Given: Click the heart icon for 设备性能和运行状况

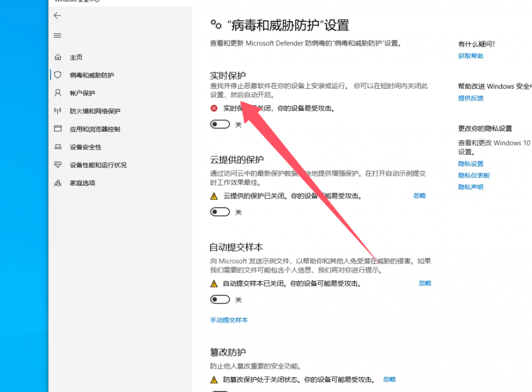Looking at the screenshot, I should [x=58, y=165].
